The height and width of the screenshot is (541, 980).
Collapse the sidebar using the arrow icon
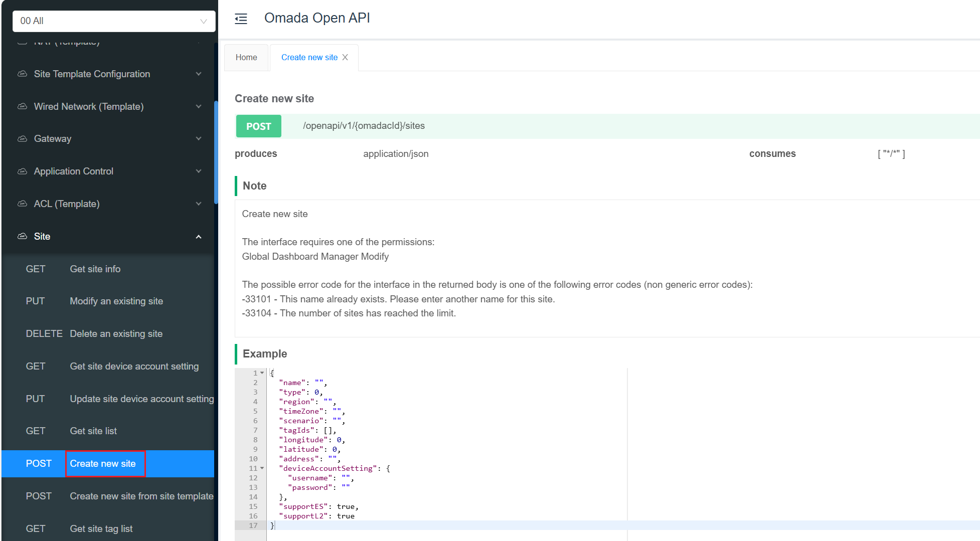coord(241,18)
